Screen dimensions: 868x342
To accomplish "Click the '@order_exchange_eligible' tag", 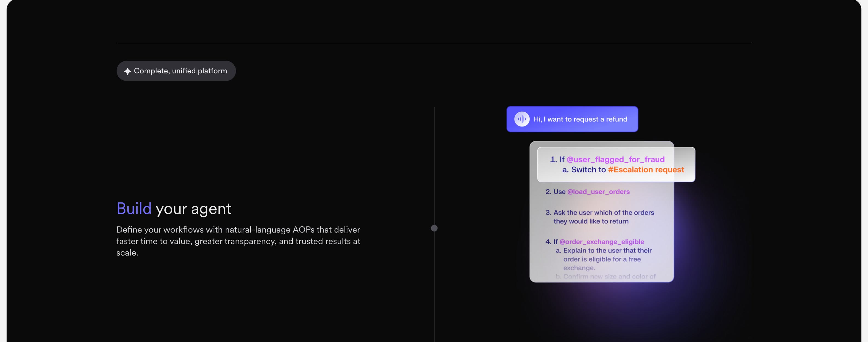I will 602,242.
